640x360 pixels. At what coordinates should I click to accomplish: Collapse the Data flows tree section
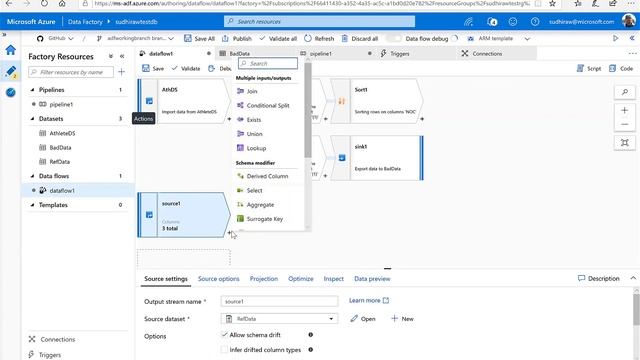click(32, 176)
